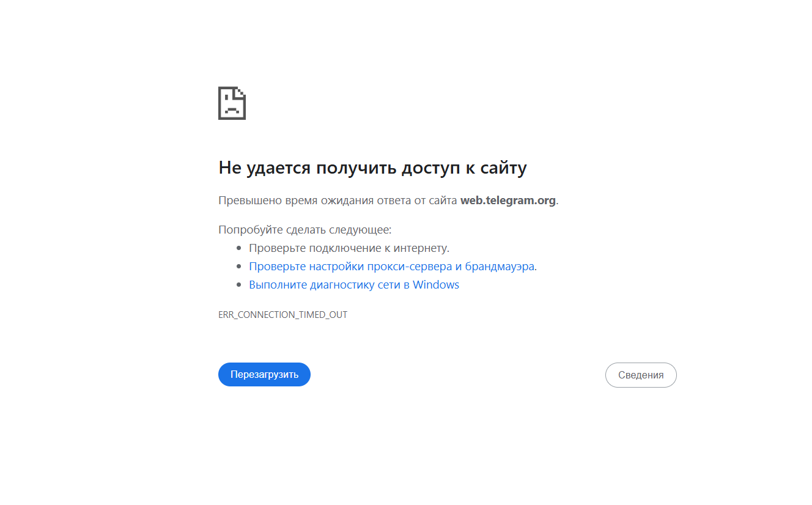Click the sad page error icon

pyautogui.click(x=232, y=103)
